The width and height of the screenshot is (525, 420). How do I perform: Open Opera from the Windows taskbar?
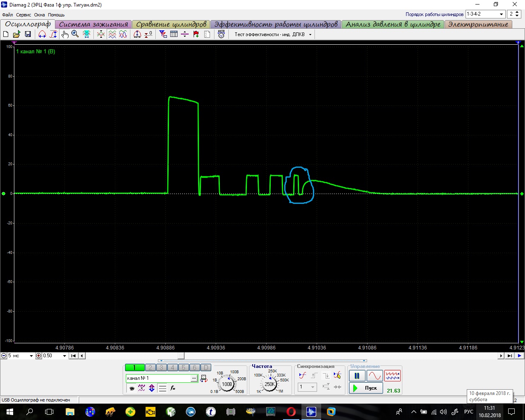(291, 411)
